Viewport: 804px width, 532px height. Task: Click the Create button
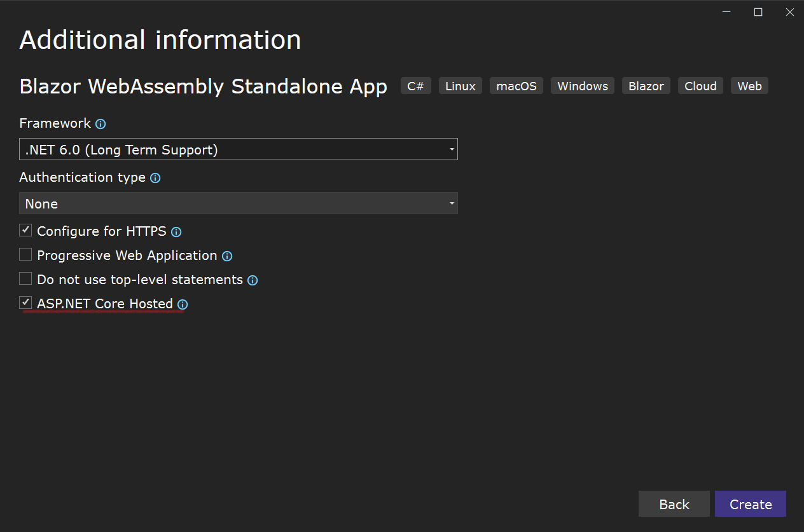751,504
